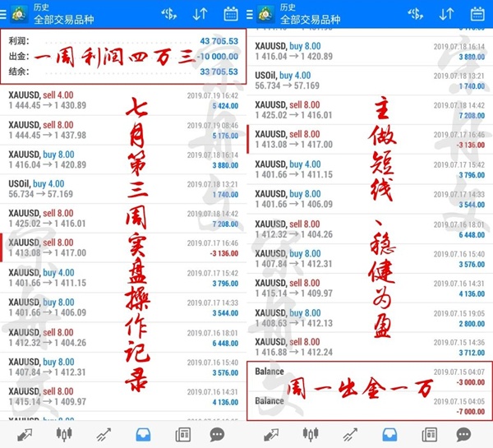This screenshot has width=493, height=448.
Task: Tap the 全部交易品种 title in left panel
Action: pyautogui.click(x=64, y=20)
